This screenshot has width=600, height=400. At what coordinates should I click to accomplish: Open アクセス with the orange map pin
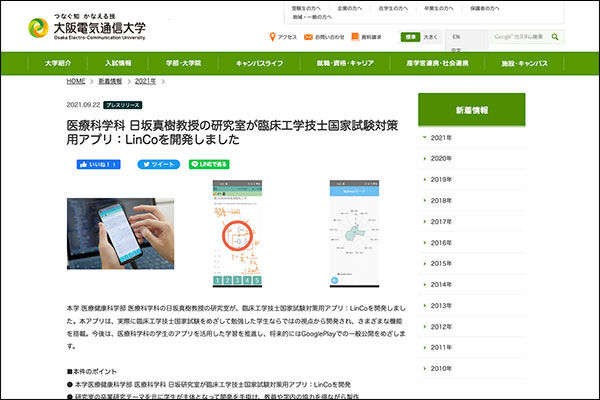point(283,37)
